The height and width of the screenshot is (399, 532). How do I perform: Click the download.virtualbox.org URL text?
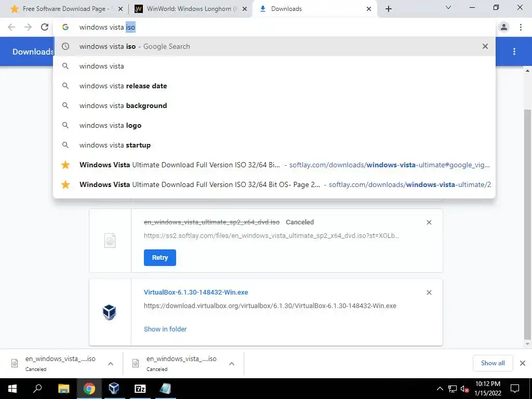(270, 305)
